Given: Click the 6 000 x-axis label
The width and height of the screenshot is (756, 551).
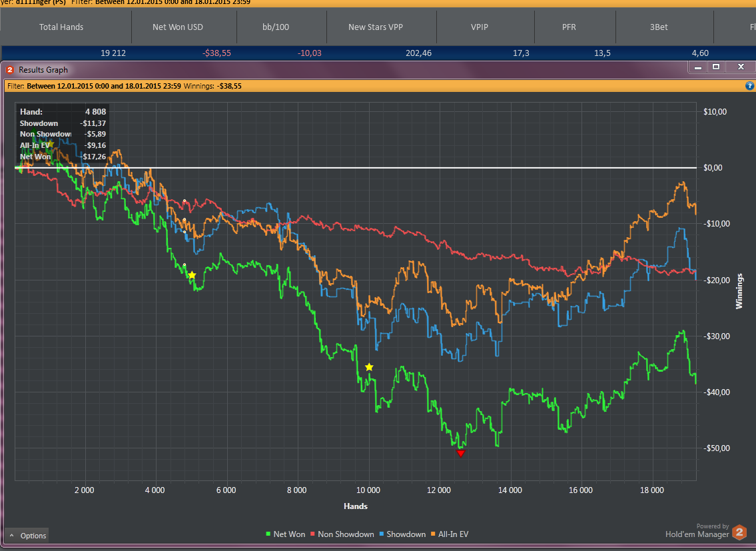Looking at the screenshot, I should (x=226, y=490).
